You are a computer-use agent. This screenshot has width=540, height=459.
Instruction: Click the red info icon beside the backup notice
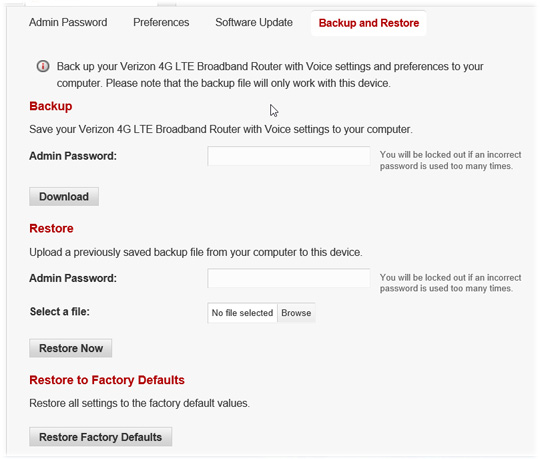tap(43, 66)
